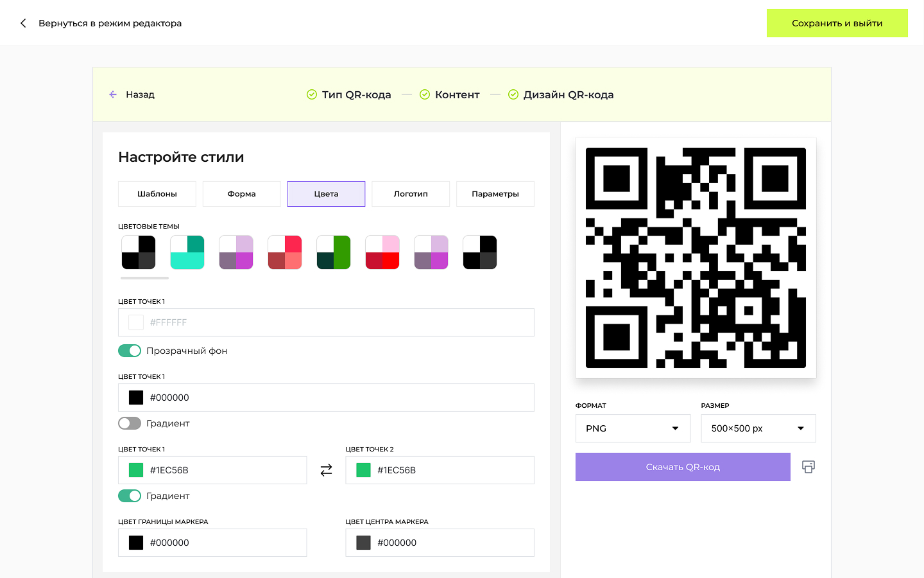924x578 pixels.
Task: Switch to the Форма tab
Action: click(x=241, y=194)
